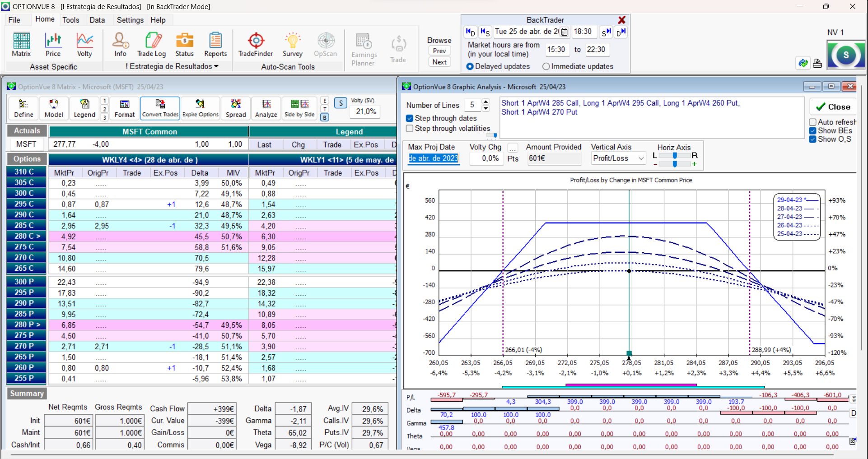Click the Analyze toolbar button
The height and width of the screenshot is (459, 868).
(x=266, y=108)
